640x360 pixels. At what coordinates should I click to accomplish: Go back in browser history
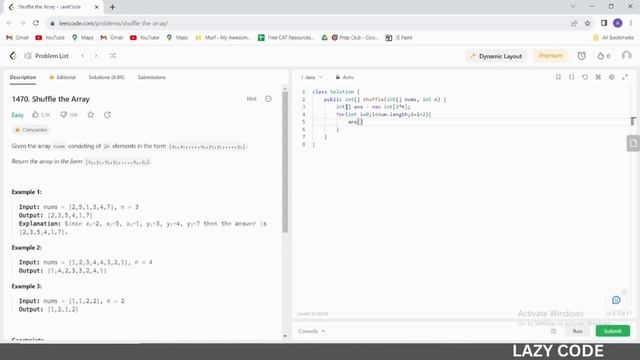tap(9, 23)
